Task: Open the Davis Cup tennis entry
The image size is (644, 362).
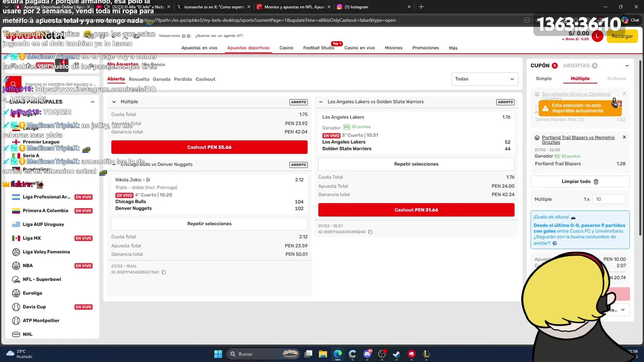Action: 34,307
